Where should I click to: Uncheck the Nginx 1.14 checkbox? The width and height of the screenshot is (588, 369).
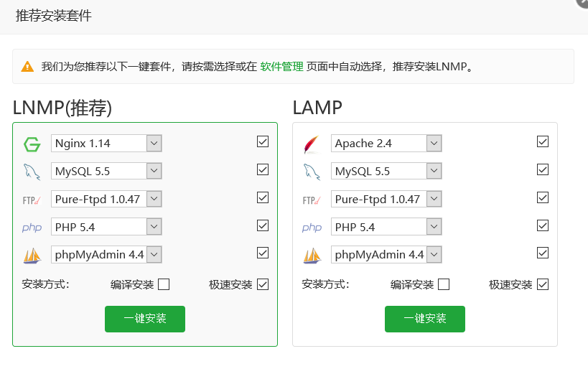point(263,142)
